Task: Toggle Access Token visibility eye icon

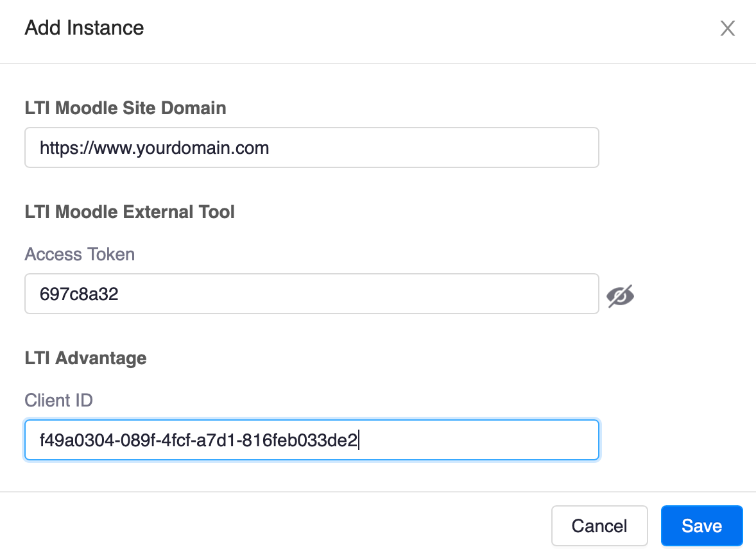Action: click(620, 295)
